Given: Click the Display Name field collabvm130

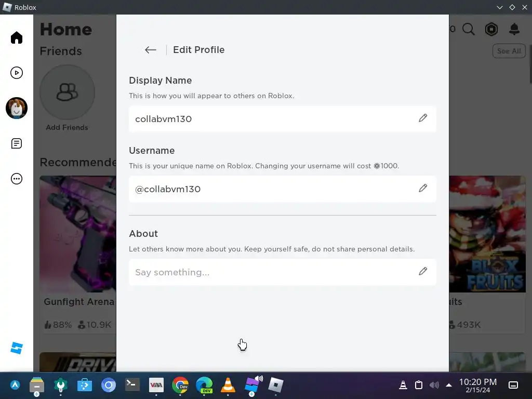Looking at the screenshot, I should (x=282, y=119).
